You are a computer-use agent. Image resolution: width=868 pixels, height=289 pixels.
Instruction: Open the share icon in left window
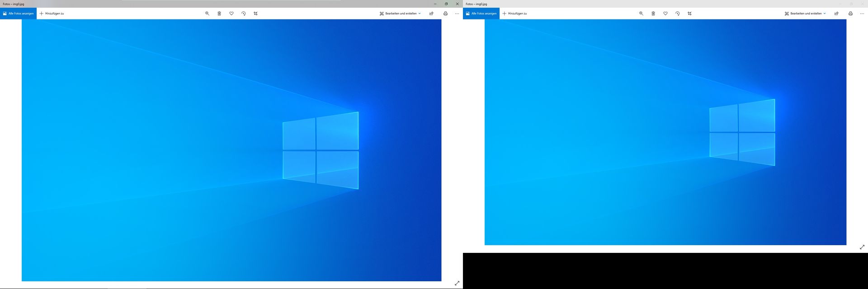[431, 14]
